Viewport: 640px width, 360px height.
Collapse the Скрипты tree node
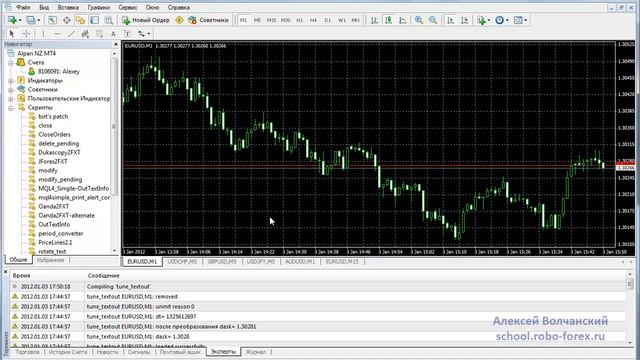[x=11, y=108]
